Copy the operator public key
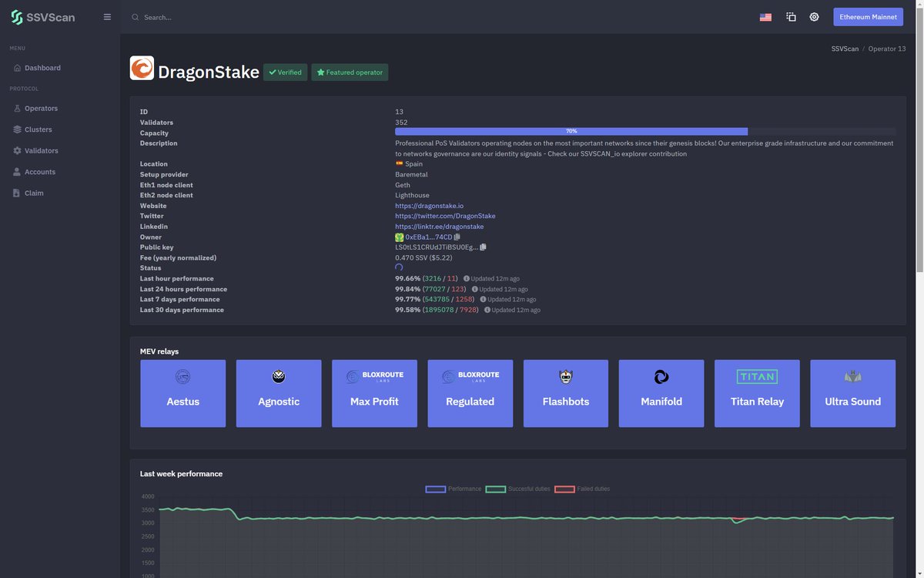The width and height of the screenshot is (924, 578). click(483, 247)
